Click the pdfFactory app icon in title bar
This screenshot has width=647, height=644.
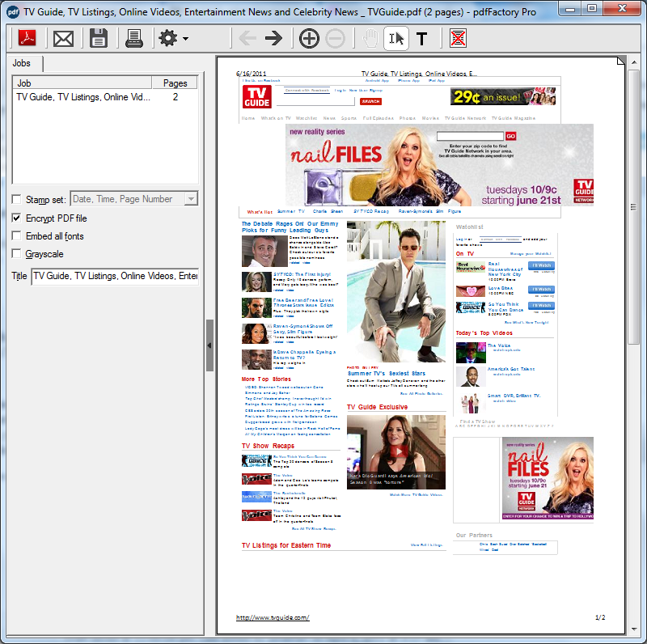click(13, 12)
